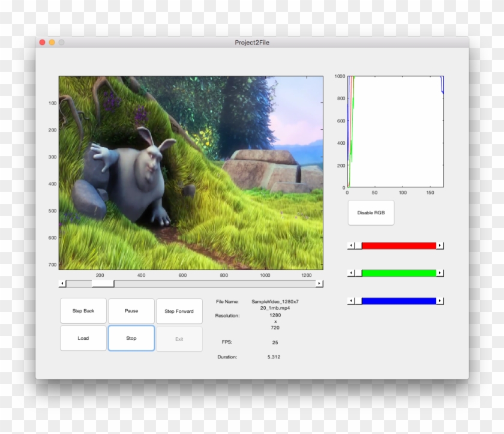Image resolution: width=504 pixels, height=434 pixels.
Task: Disable RGB channel display
Action: pyautogui.click(x=370, y=212)
